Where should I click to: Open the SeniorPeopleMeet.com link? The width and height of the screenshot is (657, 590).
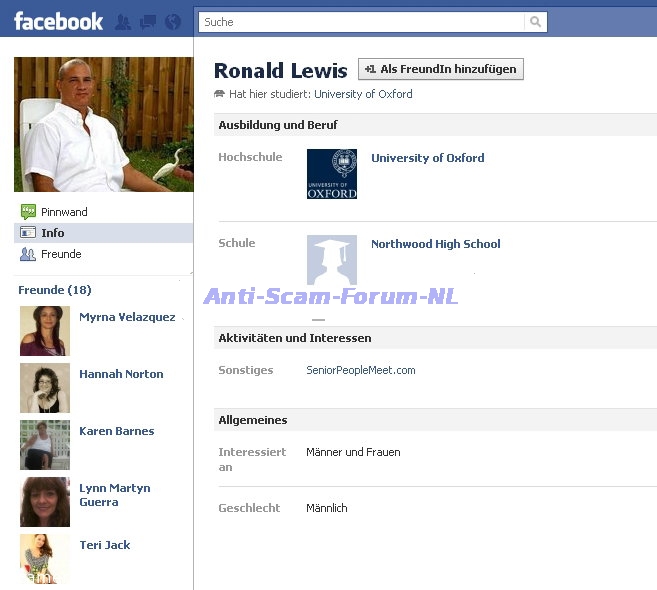click(360, 370)
